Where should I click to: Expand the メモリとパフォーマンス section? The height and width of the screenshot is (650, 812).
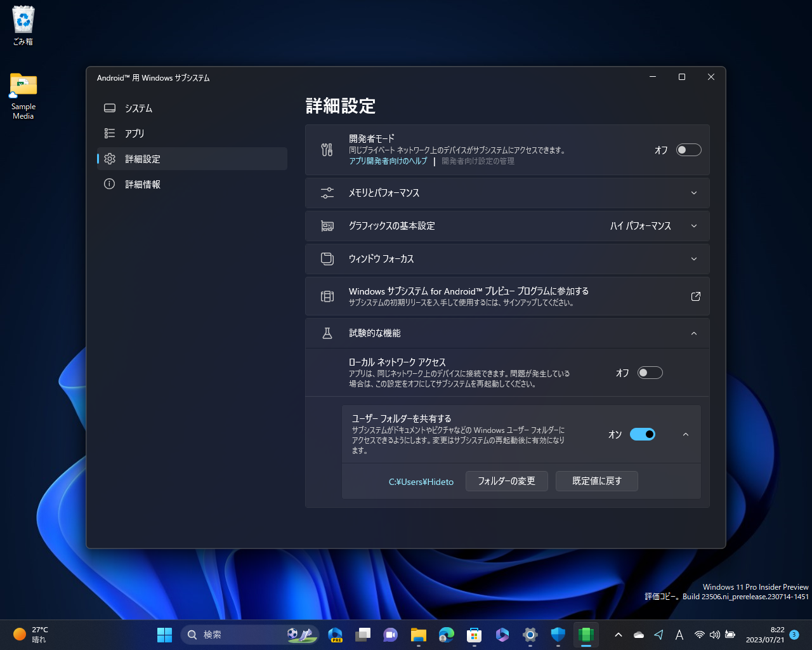coord(693,193)
